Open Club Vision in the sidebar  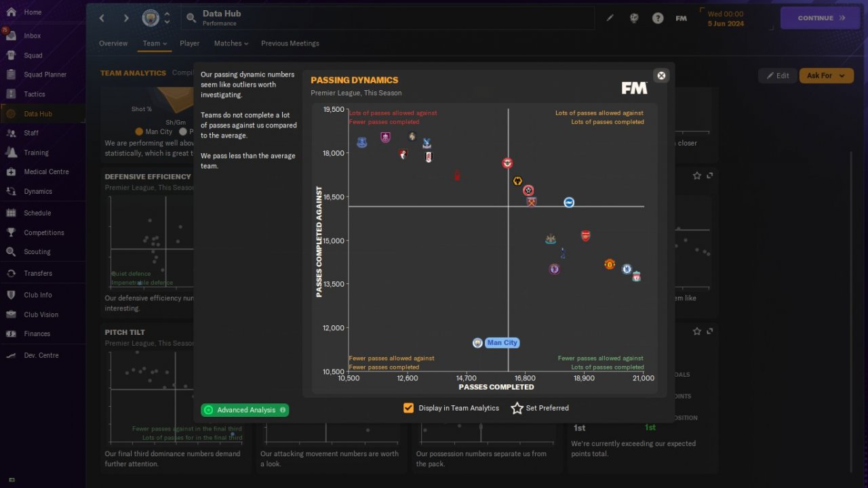point(41,314)
